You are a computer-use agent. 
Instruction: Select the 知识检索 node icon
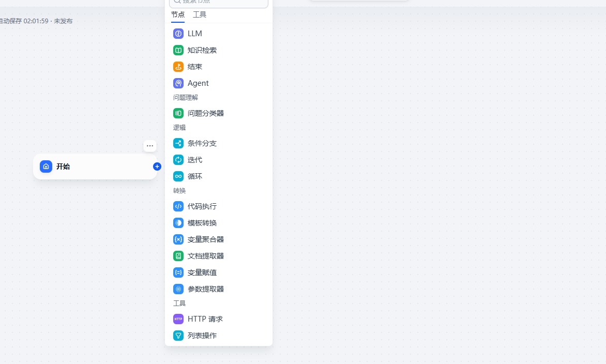pos(178,50)
